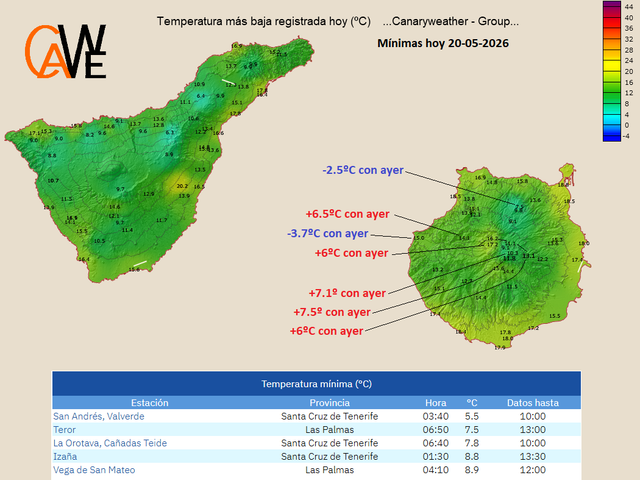640x480 pixels.
Task: Select the Provincia column header
Action: click(x=329, y=403)
